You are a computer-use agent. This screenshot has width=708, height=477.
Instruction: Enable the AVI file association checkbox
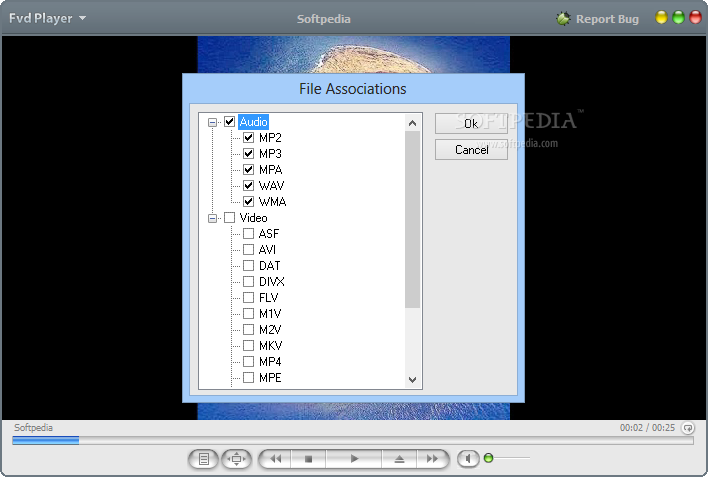pyautogui.click(x=248, y=249)
